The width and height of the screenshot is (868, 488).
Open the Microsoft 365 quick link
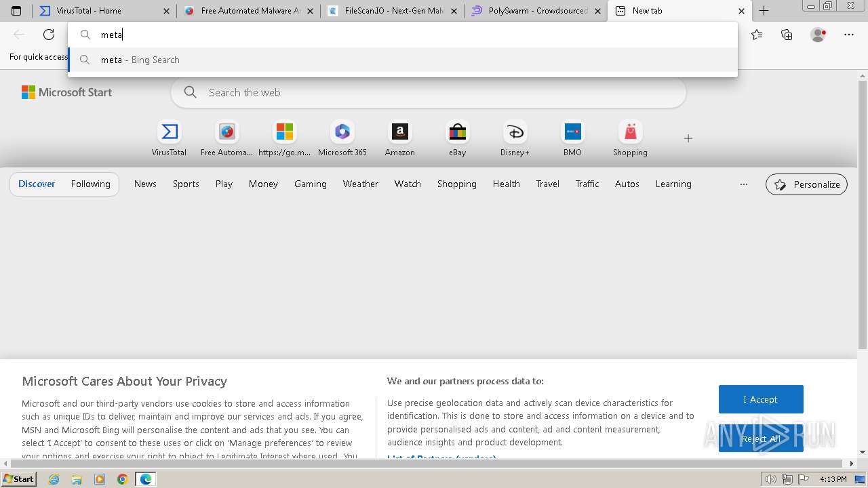tap(342, 139)
